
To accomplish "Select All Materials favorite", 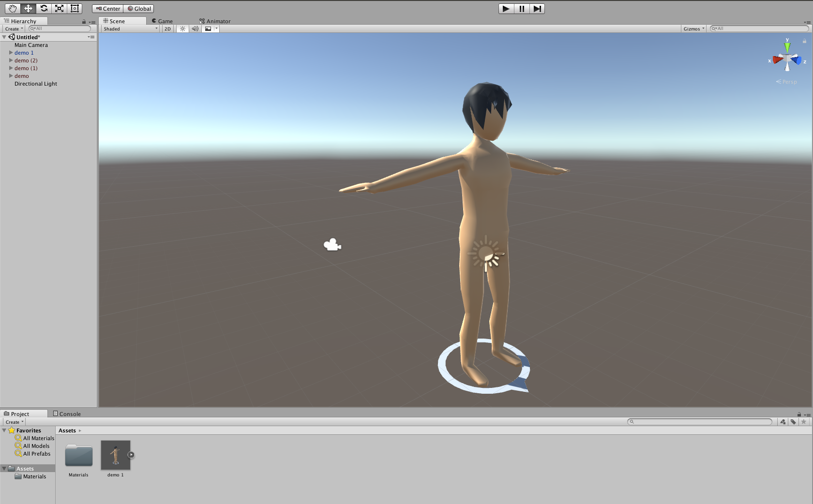I will (x=35, y=438).
